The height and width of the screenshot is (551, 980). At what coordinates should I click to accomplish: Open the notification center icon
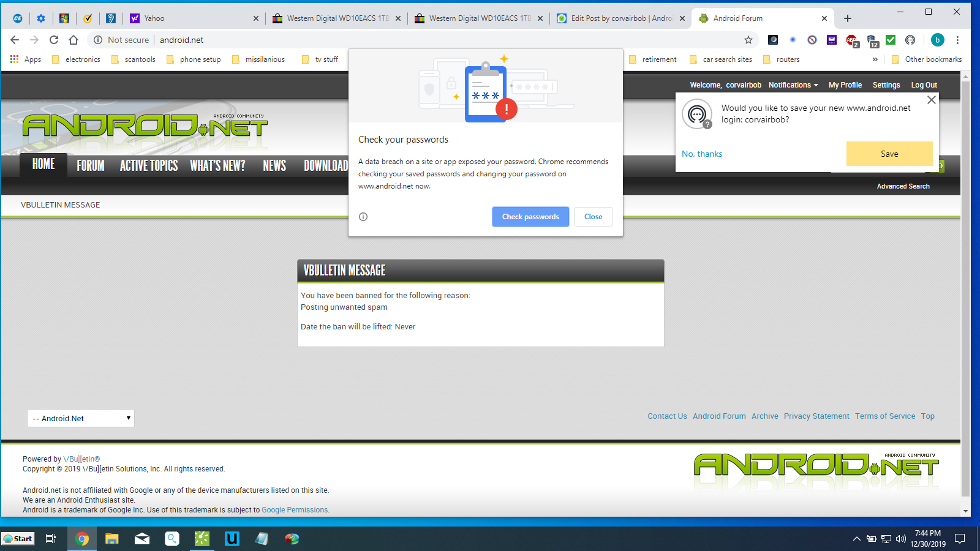(960, 539)
